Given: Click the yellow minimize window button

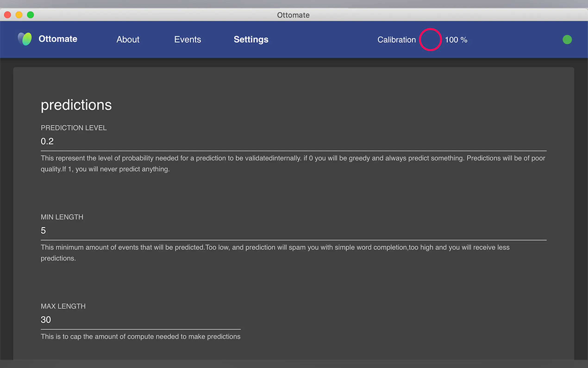Looking at the screenshot, I should (x=19, y=15).
